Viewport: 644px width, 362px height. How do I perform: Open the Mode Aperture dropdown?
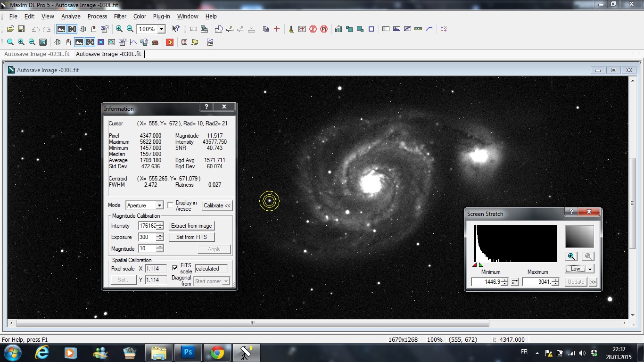(159, 206)
